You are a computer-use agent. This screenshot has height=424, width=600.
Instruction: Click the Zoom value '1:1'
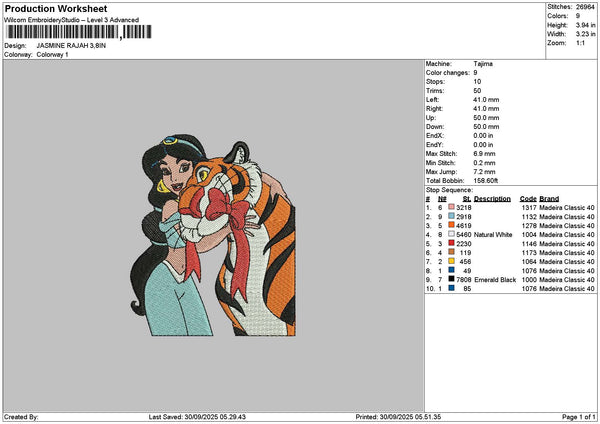pyautogui.click(x=580, y=43)
